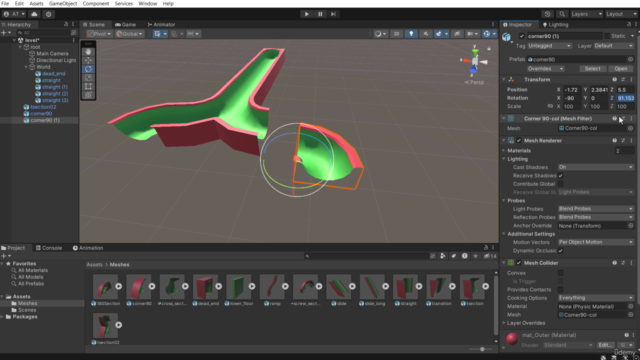Image resolution: width=640 pixels, height=360 pixels.
Task: Open the Motion Vectors dropdown
Action: (596, 242)
